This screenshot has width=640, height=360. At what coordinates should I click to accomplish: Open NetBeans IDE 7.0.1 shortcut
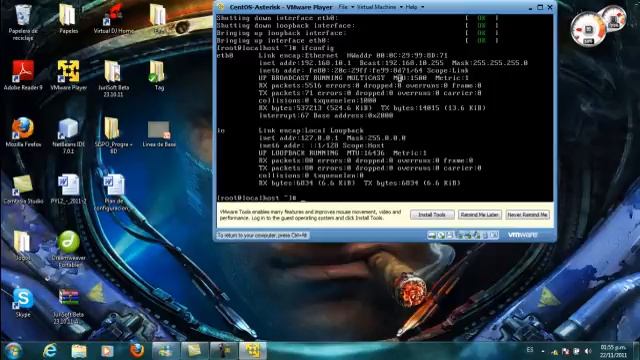(68, 136)
